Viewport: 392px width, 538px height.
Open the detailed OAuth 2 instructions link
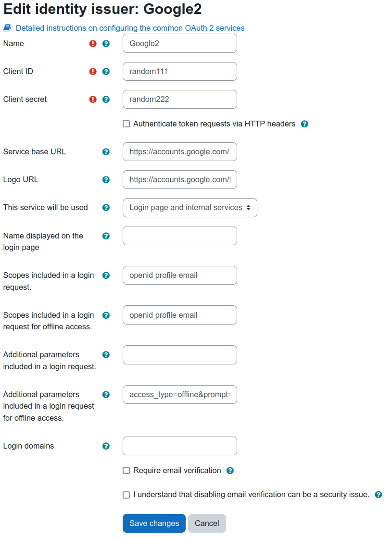130,28
